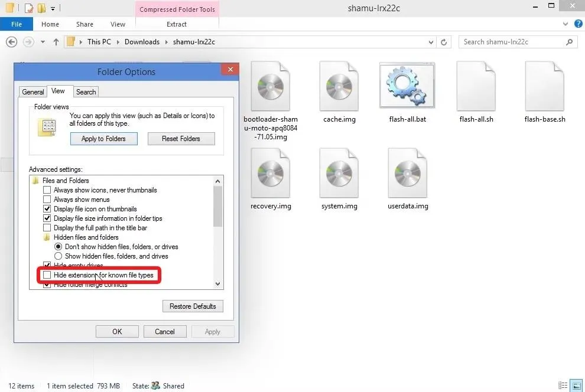
Task: Switch to General tab in Folder Options
Action: tap(33, 92)
